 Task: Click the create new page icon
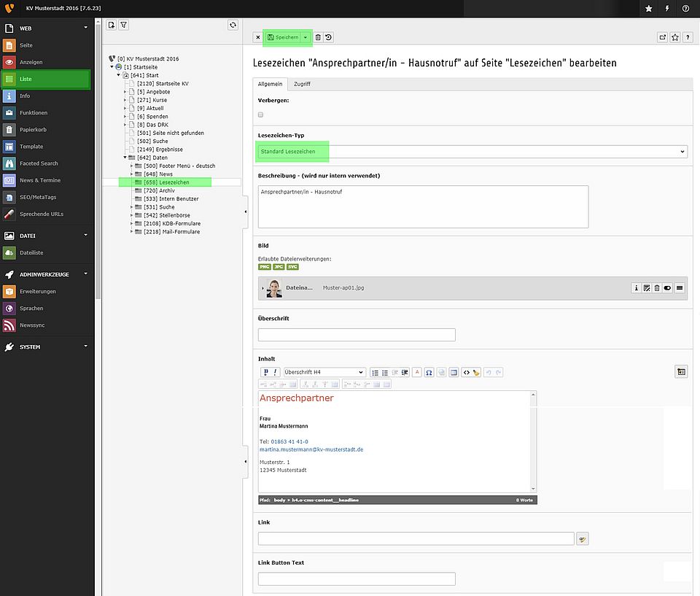(111, 25)
